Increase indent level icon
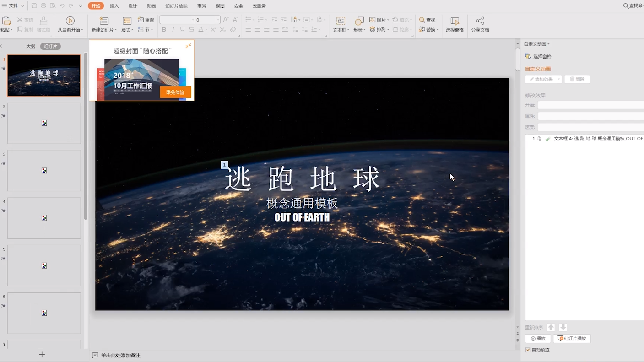This screenshot has width=644, height=362. (284, 20)
